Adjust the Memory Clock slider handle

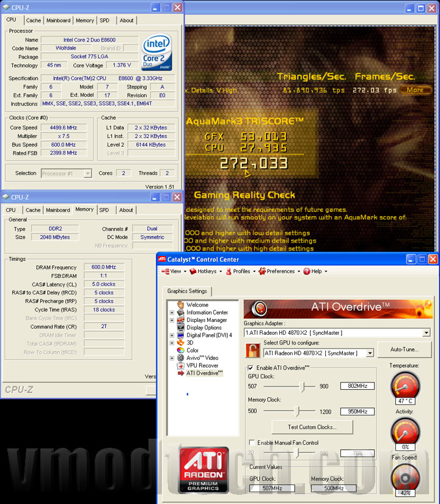tap(297, 411)
